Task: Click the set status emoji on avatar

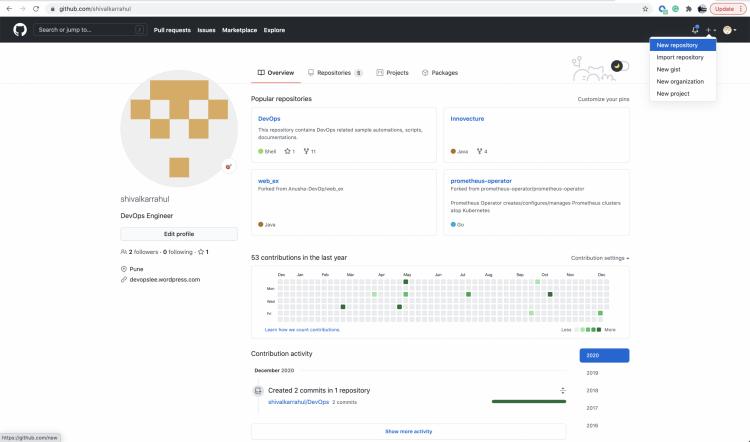Action: pyautogui.click(x=228, y=167)
